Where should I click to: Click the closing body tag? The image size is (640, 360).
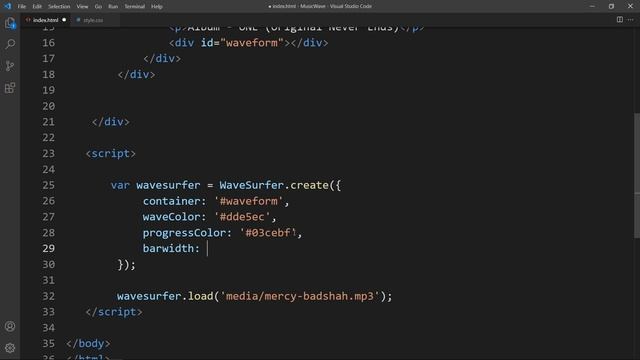pyautogui.click(x=88, y=343)
